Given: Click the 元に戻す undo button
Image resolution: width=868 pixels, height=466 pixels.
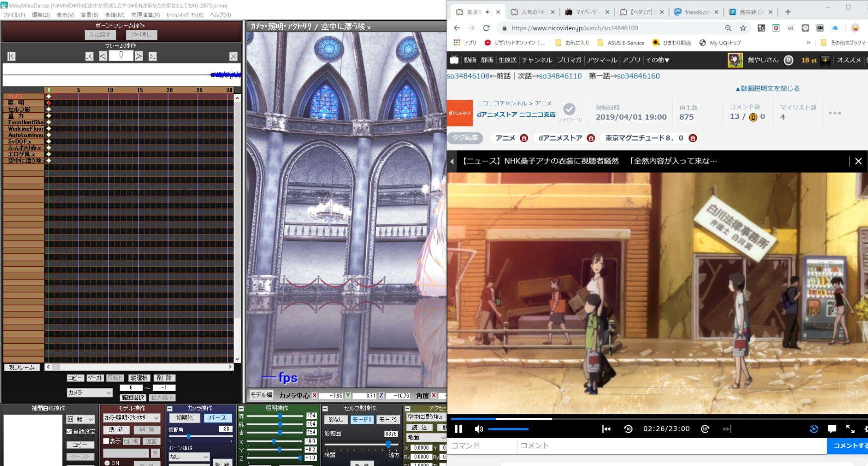Looking at the screenshot, I should coord(100,35).
